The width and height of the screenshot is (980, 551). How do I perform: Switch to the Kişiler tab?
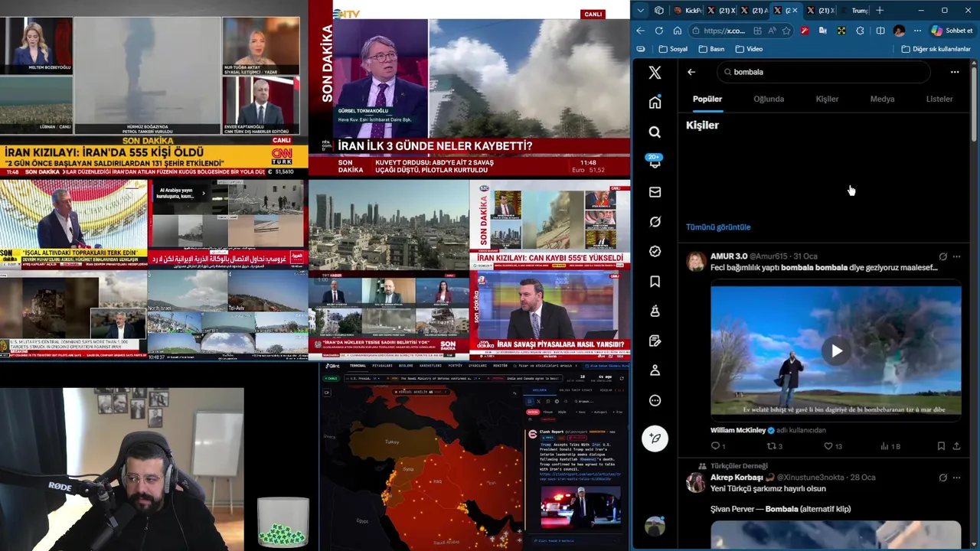827,99
